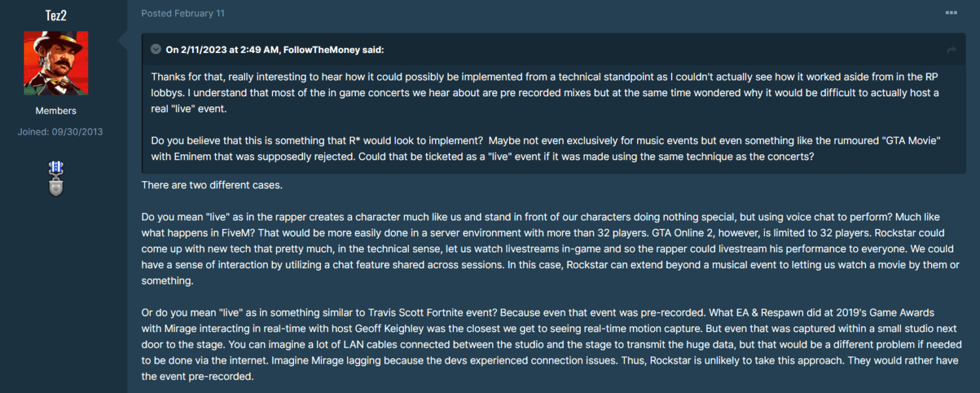Viewport: 980px width, 393px height.
Task: View the rank medal badge icon
Action: (56, 179)
